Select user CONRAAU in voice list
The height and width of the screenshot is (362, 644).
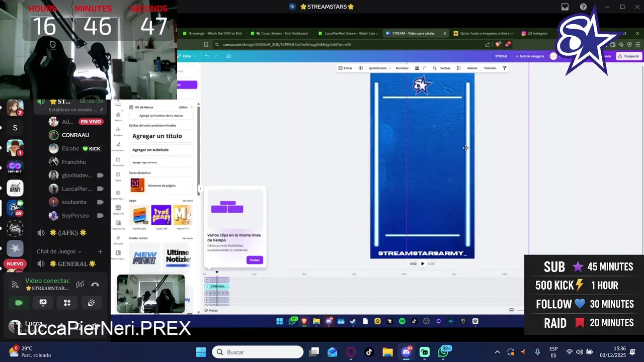coord(76,135)
